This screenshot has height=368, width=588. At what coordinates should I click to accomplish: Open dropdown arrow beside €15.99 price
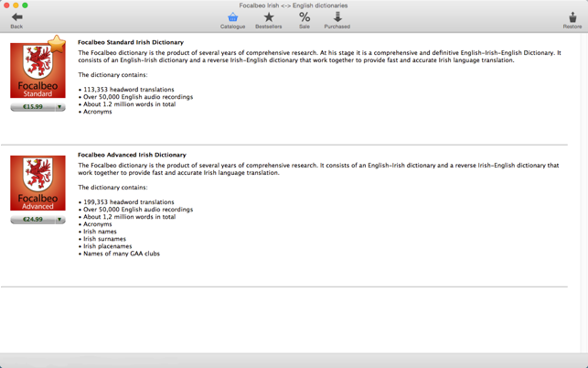point(59,107)
